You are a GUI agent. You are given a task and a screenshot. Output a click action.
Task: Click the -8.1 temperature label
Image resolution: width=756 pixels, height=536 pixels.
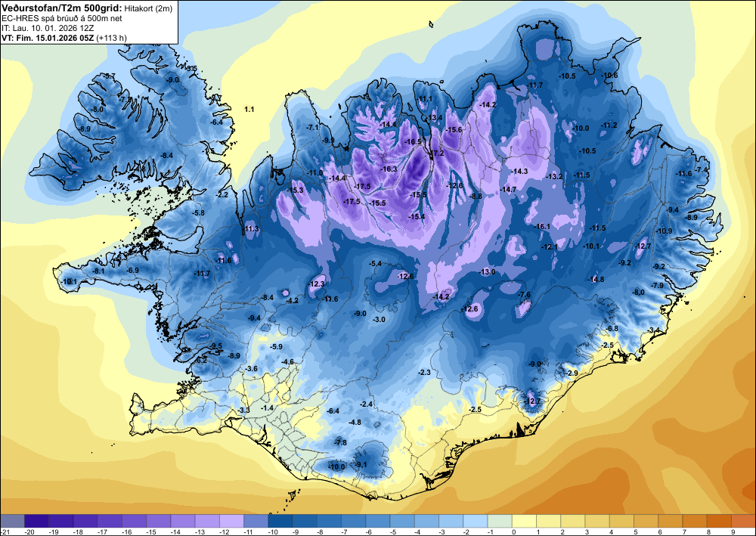click(98, 271)
